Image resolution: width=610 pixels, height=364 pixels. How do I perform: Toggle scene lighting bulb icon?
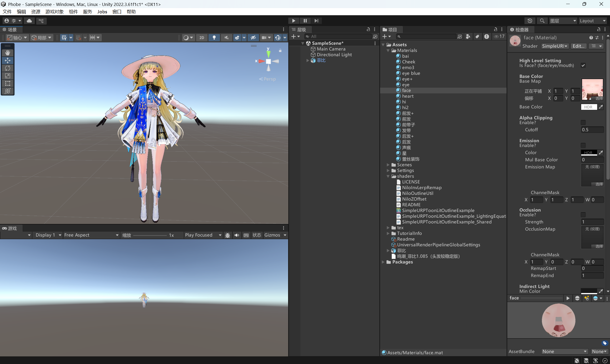(x=214, y=38)
